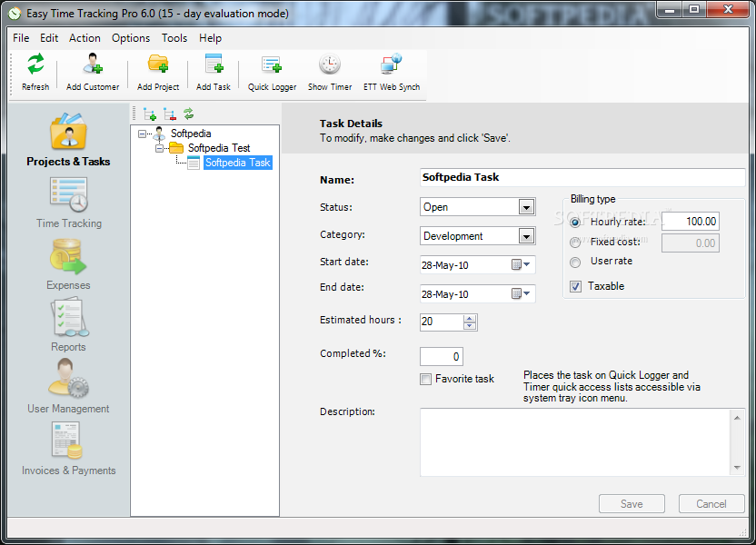Decrease Estimated hours with down arrow

[x=470, y=326]
